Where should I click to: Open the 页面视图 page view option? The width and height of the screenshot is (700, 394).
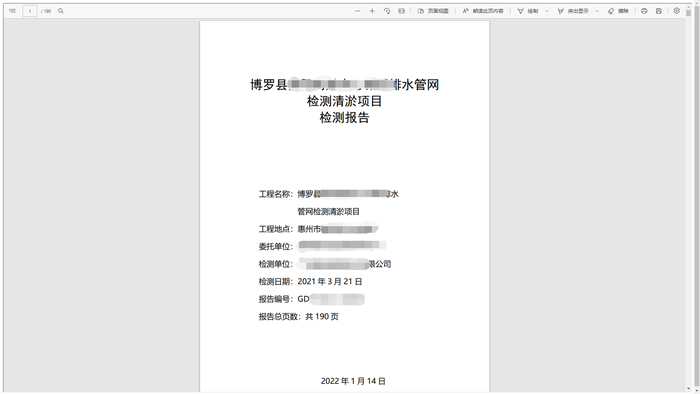433,11
